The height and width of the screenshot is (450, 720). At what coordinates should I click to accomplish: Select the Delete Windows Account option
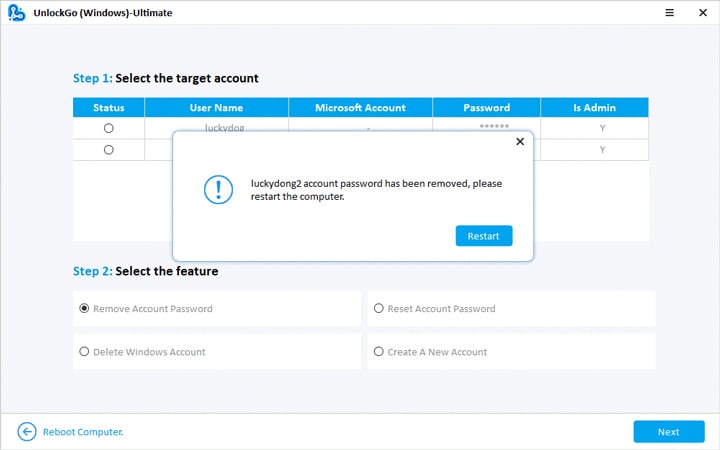coord(84,352)
